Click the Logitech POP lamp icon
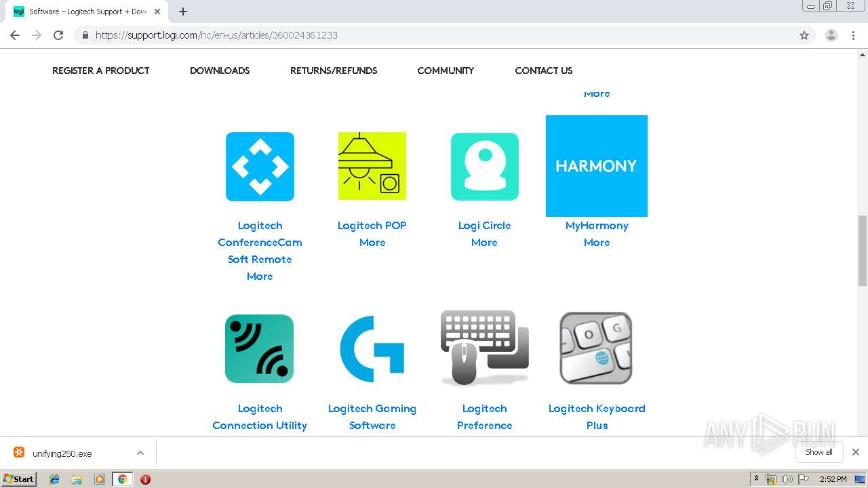This screenshot has width=868, height=488. [372, 166]
